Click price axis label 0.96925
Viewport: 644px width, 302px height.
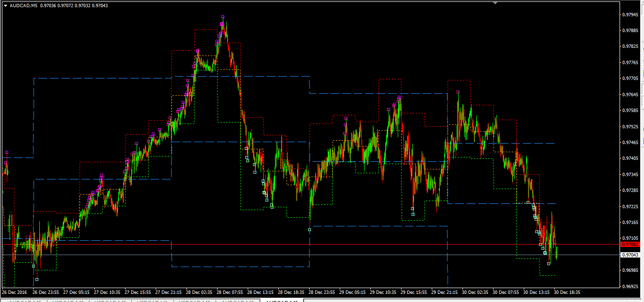pos(630,287)
